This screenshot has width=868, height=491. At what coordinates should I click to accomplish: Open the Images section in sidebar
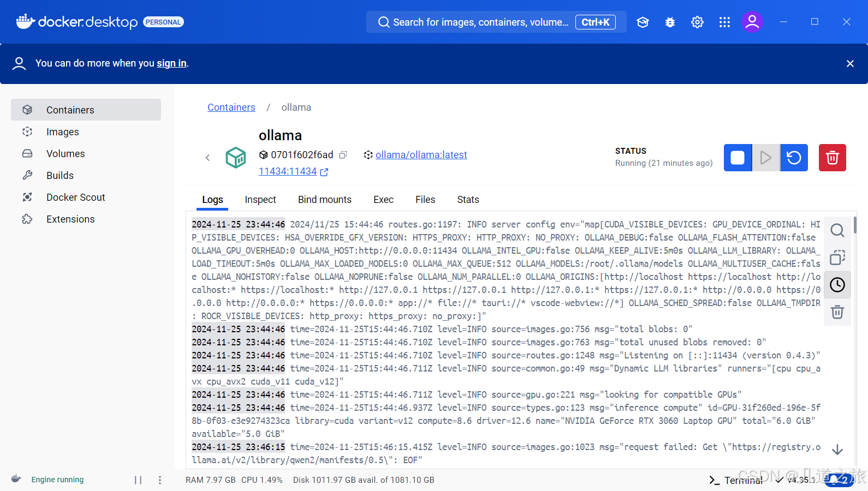pos(86,131)
